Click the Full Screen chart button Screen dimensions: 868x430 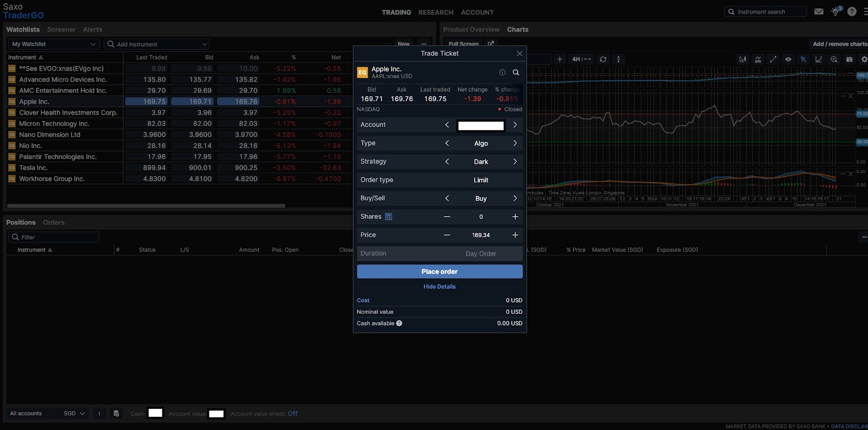pos(464,44)
